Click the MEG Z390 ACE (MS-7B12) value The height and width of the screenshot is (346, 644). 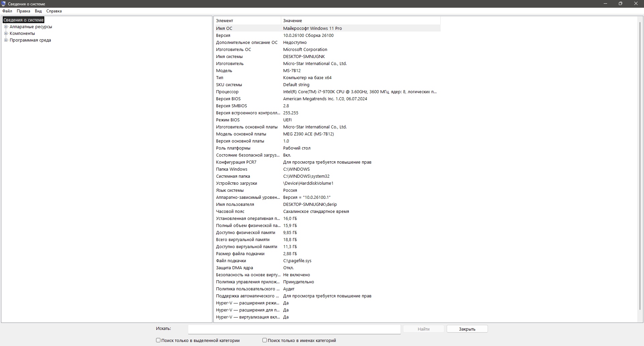(308, 134)
